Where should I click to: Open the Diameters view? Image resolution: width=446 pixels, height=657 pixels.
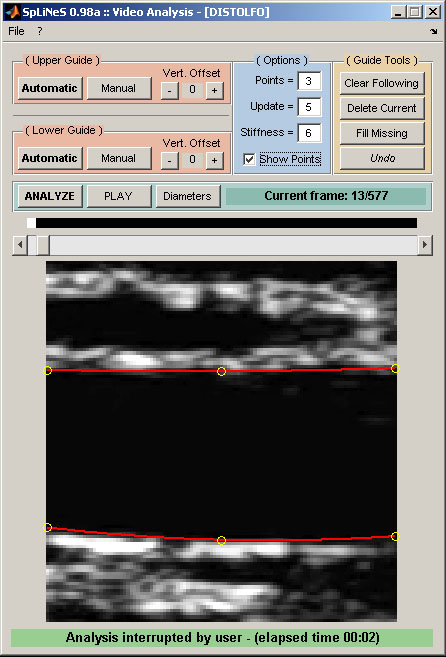coord(187,196)
